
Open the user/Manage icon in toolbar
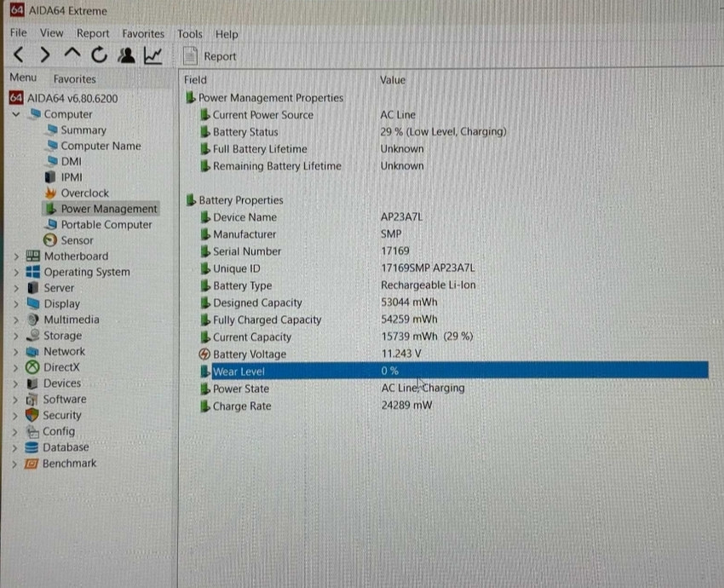(126, 56)
